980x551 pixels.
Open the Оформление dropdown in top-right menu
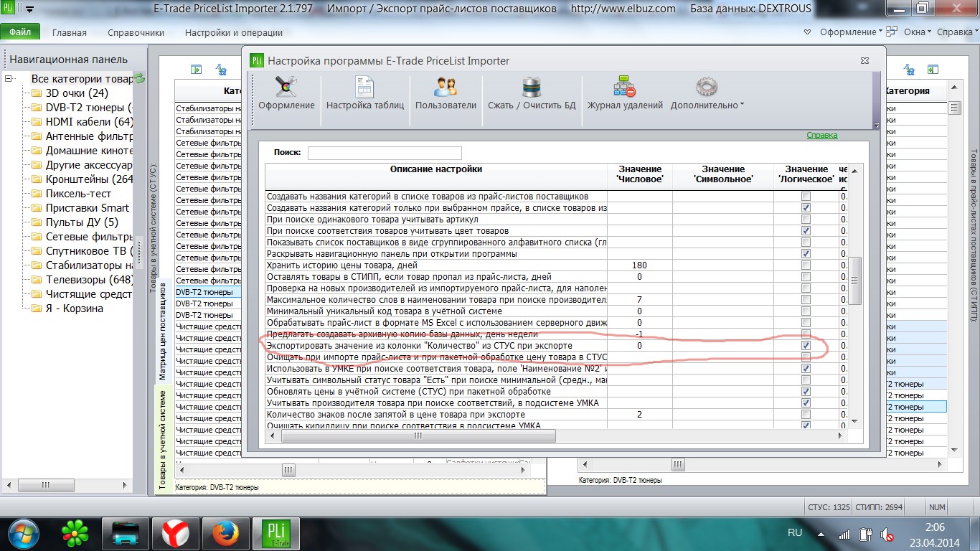(852, 32)
